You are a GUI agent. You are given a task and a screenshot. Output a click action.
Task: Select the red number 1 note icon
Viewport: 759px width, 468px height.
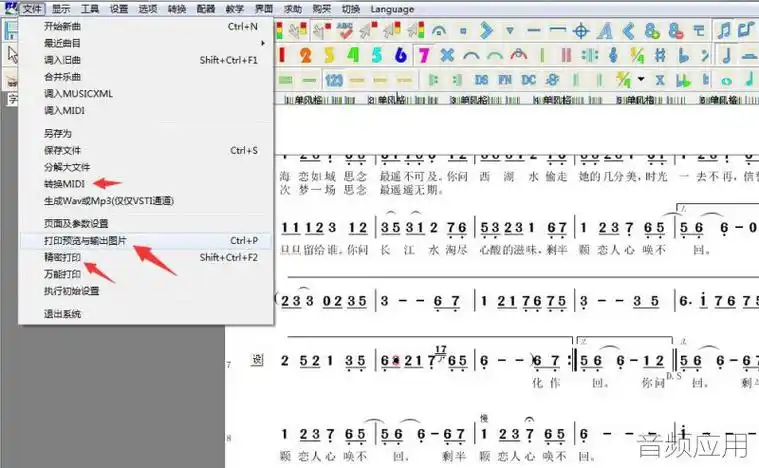281,55
